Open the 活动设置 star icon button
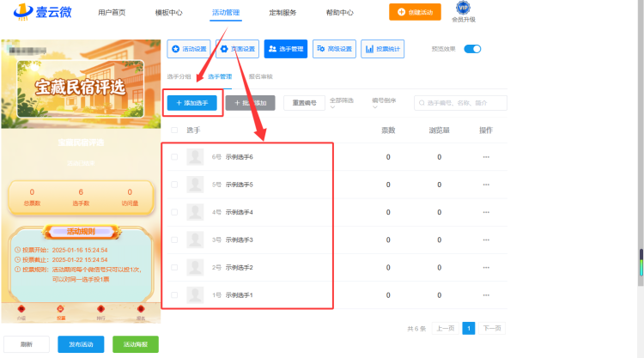Viewport: 644px width, 358px height. point(189,49)
